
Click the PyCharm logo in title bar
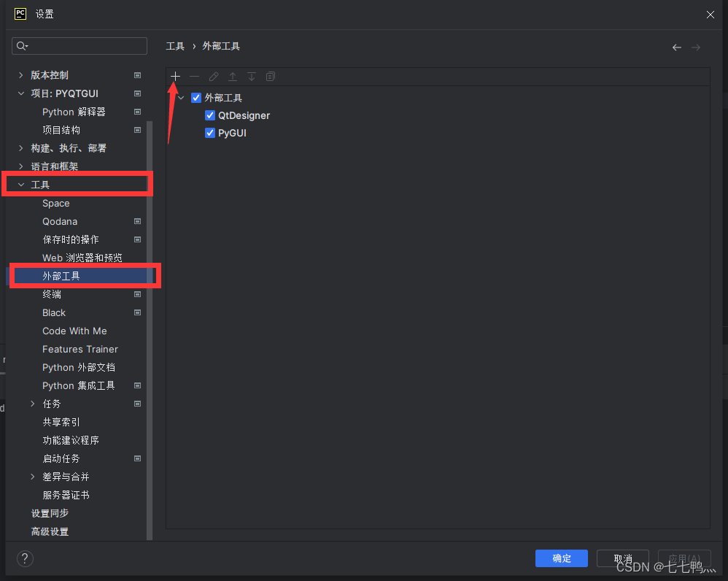tap(20, 14)
